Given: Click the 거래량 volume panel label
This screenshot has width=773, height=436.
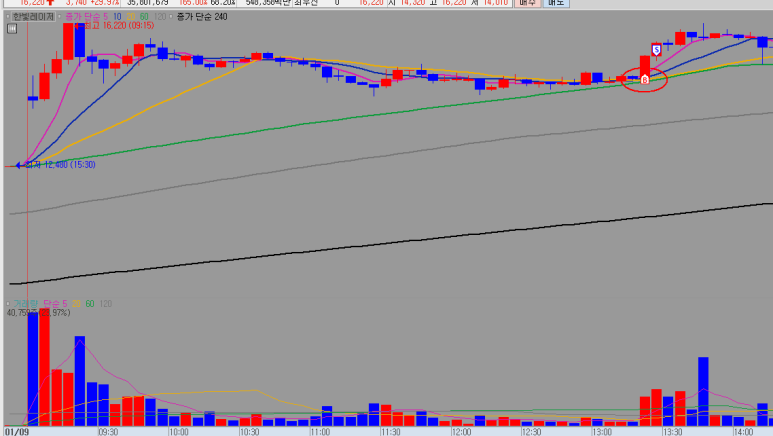Looking at the screenshot, I should 25,304.
